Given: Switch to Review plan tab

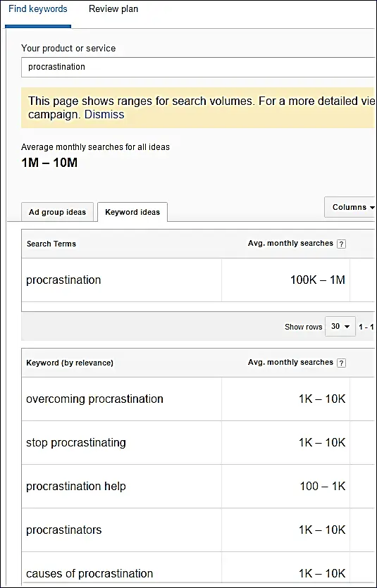Looking at the screenshot, I should click(x=113, y=9).
